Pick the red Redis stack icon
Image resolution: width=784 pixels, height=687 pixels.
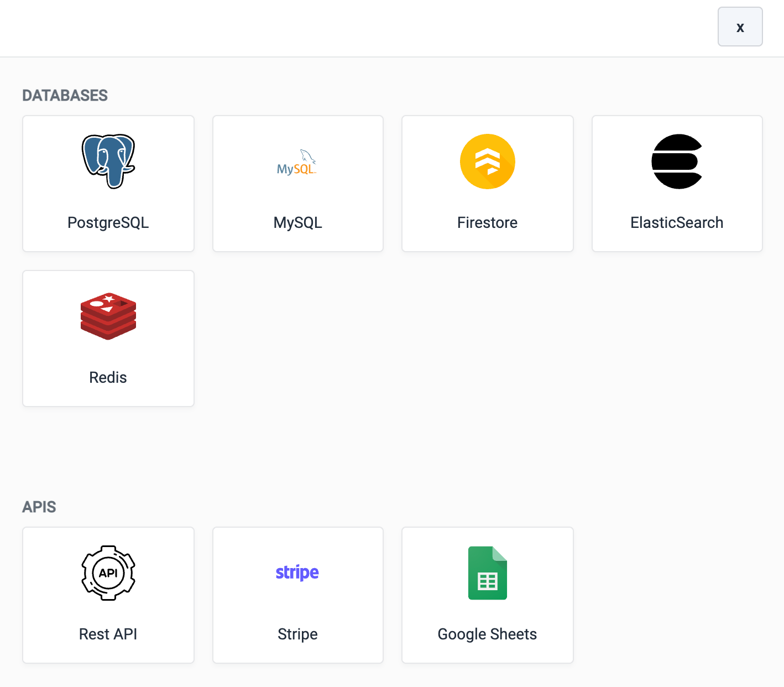click(108, 316)
